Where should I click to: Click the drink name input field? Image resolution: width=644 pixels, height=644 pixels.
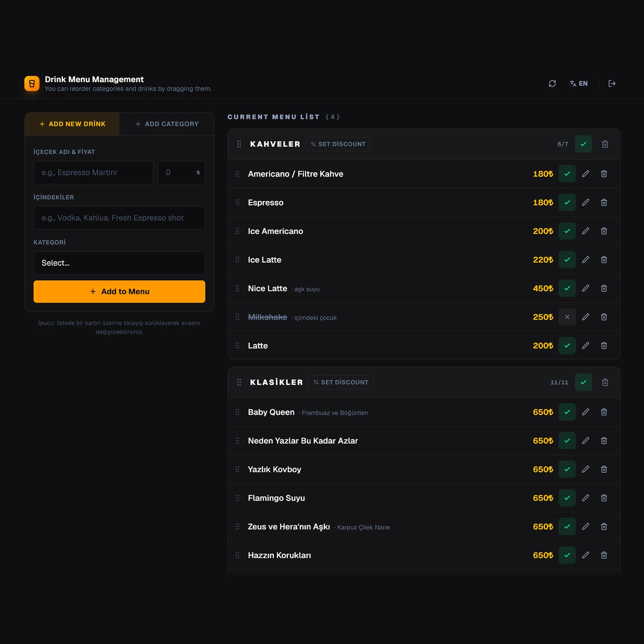[93, 173]
